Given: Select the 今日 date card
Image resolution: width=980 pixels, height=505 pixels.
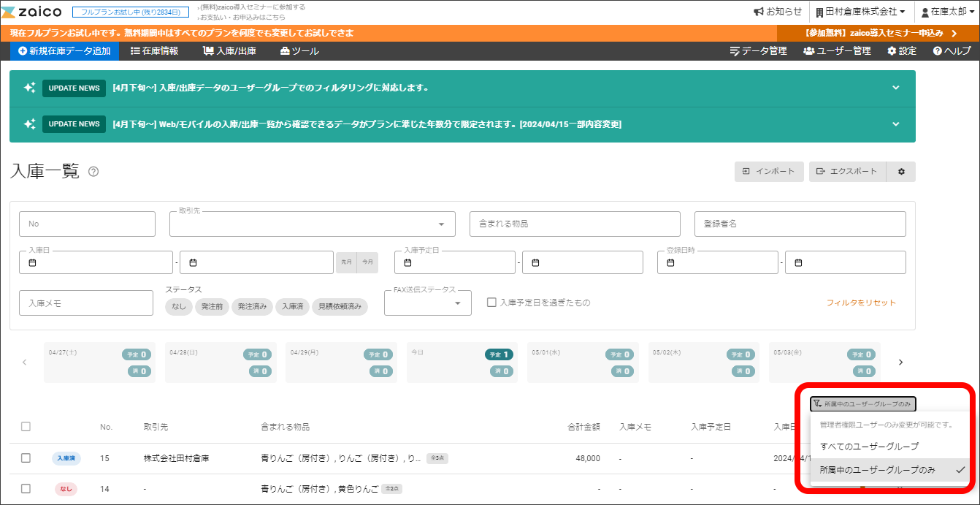Looking at the screenshot, I should [462, 362].
